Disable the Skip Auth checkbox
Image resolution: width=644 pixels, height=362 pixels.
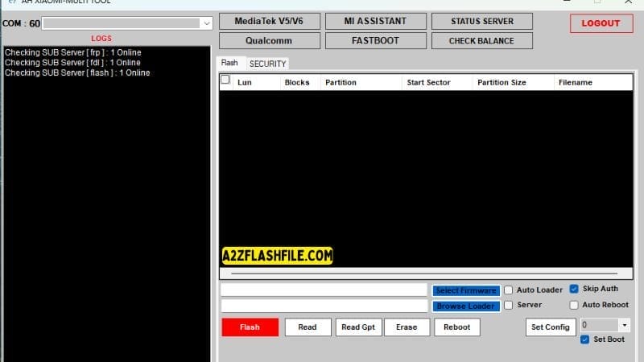click(574, 289)
